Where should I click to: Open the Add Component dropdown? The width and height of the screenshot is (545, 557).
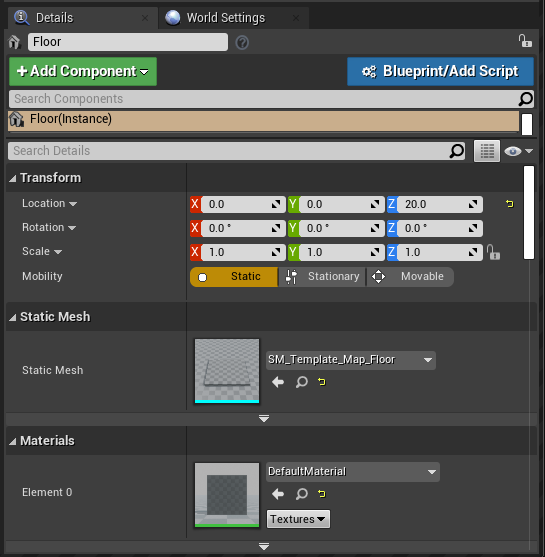point(83,71)
